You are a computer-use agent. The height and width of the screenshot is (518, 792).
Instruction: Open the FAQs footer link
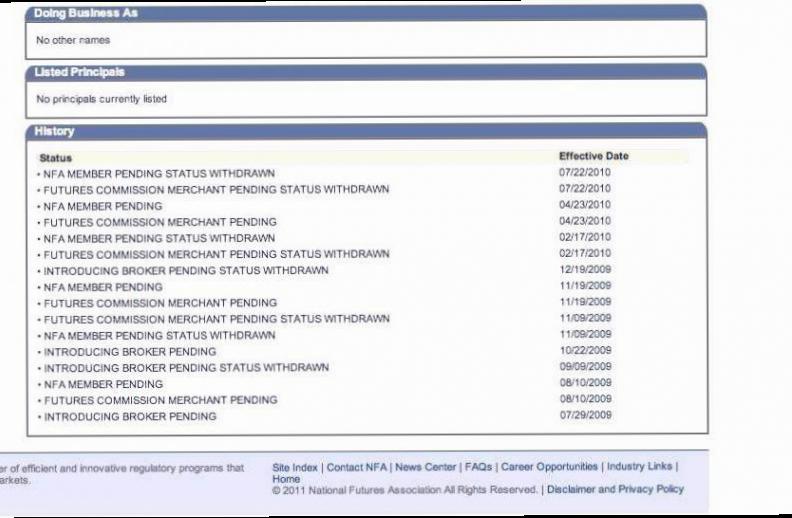click(478, 467)
